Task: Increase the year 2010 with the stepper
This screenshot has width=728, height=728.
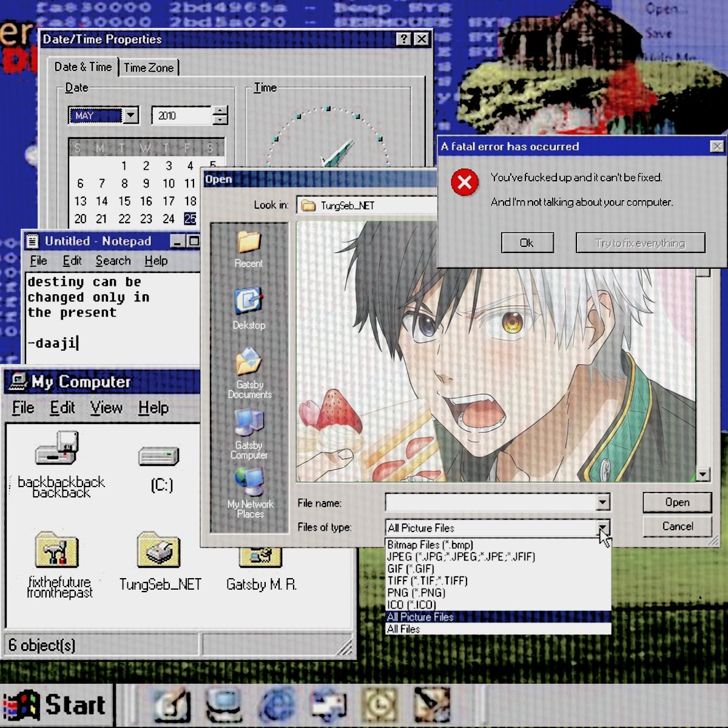Action: click(x=220, y=110)
